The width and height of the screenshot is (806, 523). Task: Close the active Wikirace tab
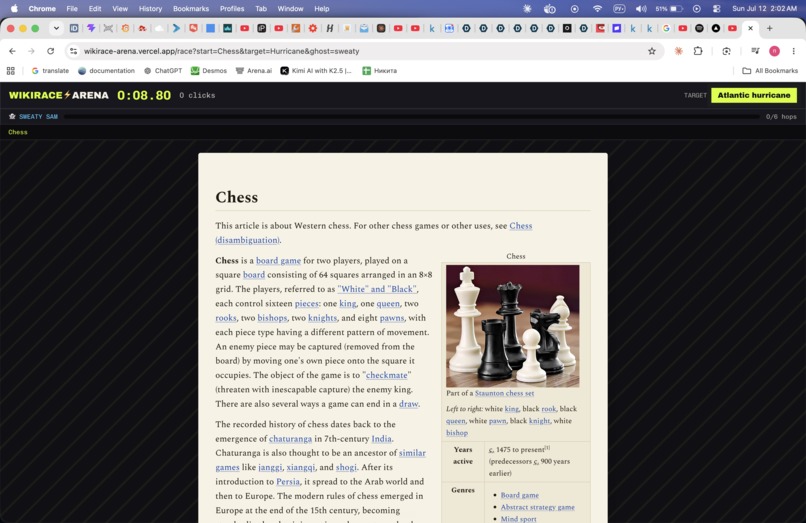(750, 28)
